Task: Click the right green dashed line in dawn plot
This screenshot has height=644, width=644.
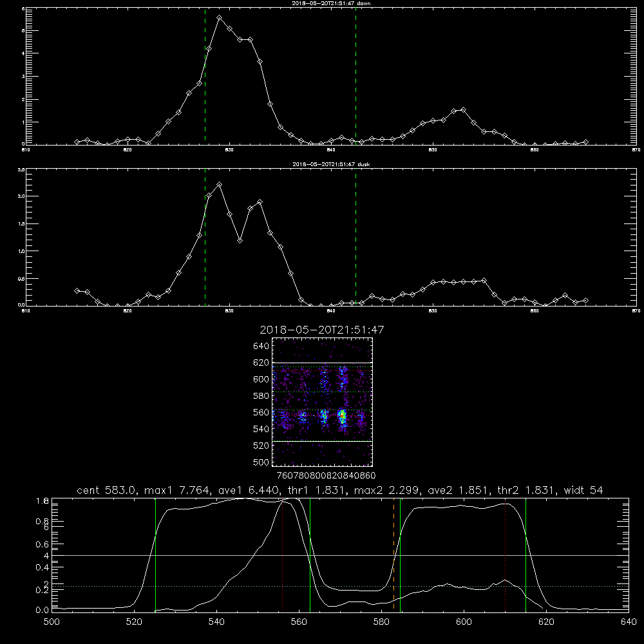Action: pyautogui.click(x=355, y=77)
